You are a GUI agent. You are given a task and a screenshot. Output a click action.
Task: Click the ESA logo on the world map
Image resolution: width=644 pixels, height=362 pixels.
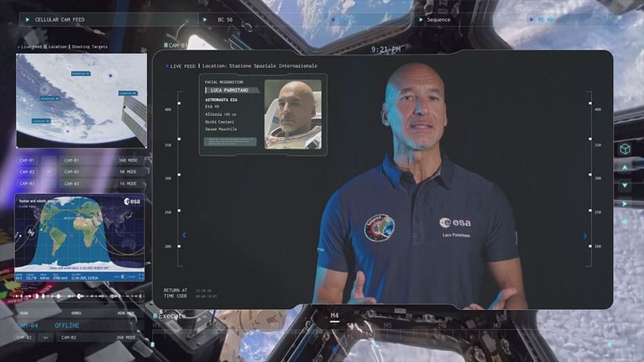[x=132, y=202]
